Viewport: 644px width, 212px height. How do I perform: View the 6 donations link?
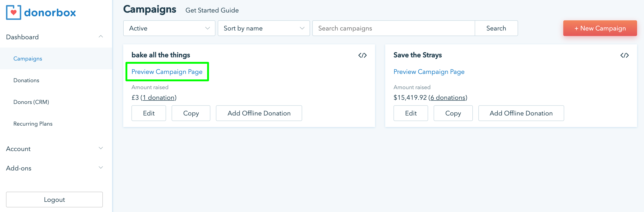point(448,98)
